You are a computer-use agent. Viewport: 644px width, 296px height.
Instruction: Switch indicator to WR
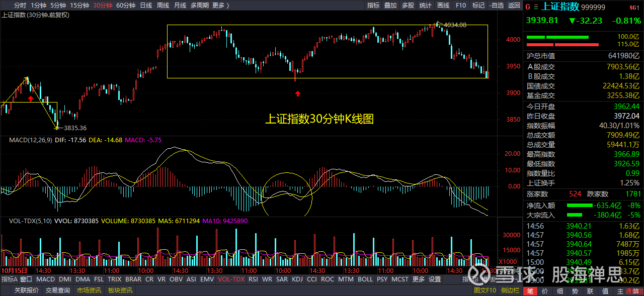[x=268, y=279]
